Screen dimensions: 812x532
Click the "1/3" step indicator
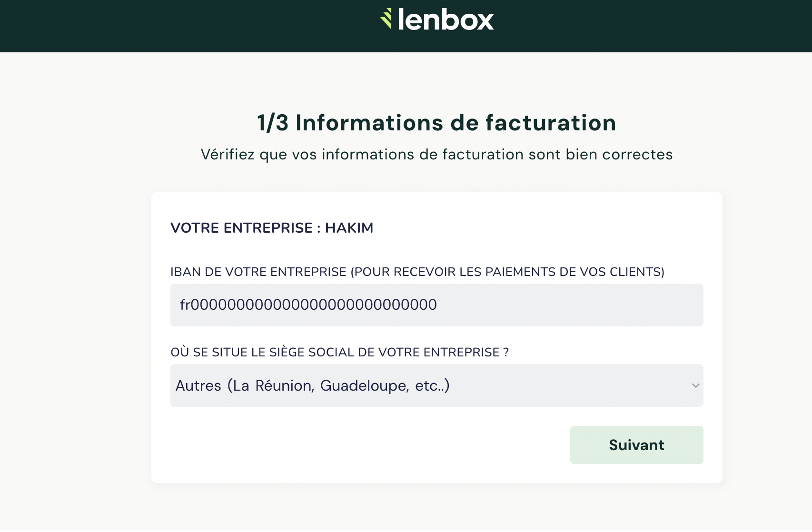tap(273, 123)
